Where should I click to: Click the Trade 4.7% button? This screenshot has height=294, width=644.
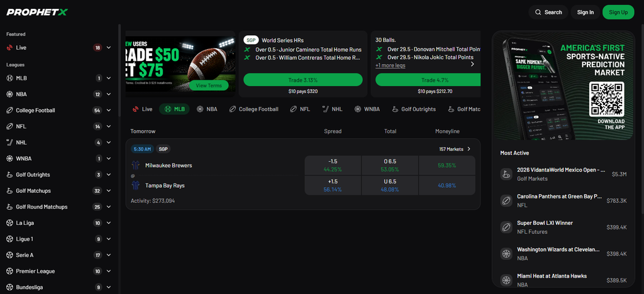point(428,80)
